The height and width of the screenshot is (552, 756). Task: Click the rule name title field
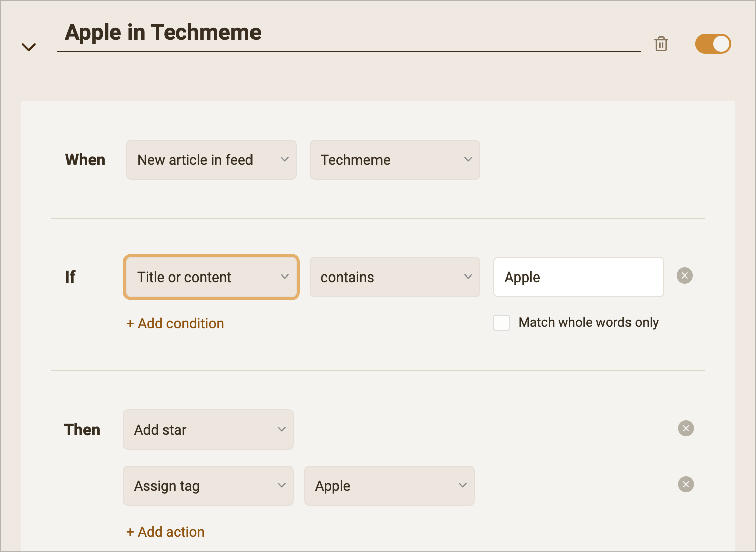[x=348, y=33]
